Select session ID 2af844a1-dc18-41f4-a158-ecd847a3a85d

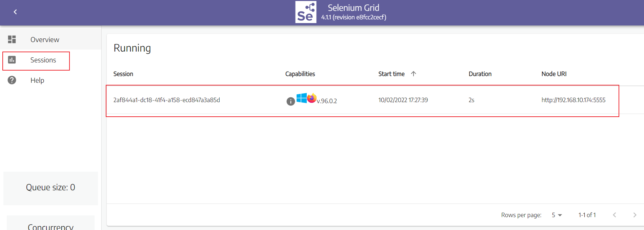[x=166, y=100]
